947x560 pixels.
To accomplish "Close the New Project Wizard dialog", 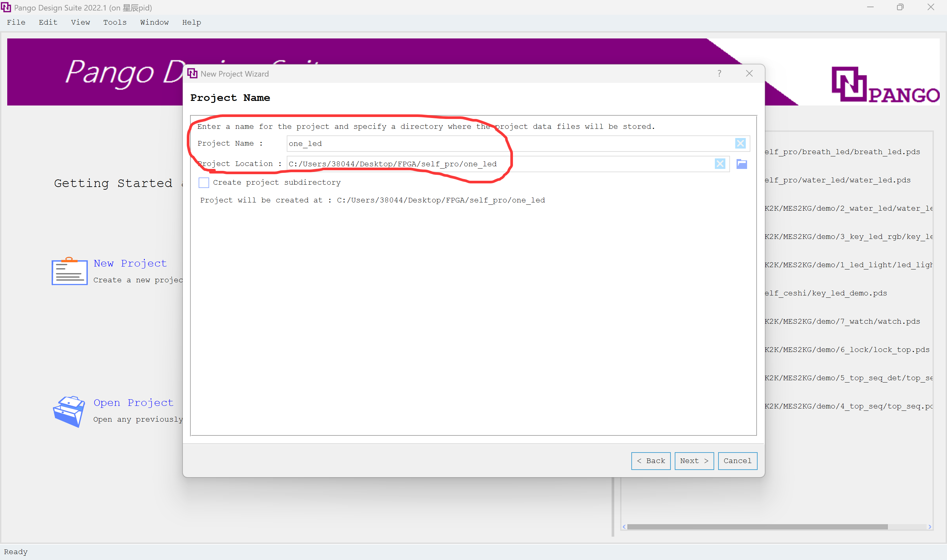I will tap(749, 74).
